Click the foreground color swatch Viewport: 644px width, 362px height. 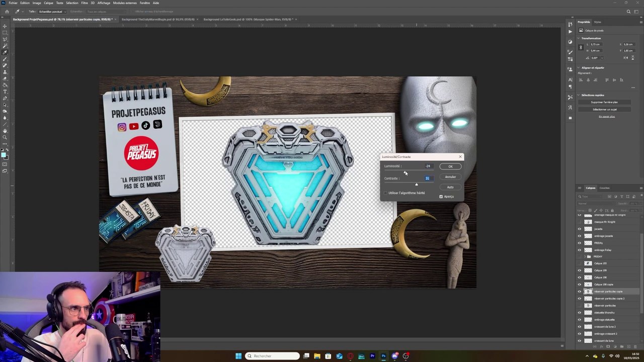[4, 155]
